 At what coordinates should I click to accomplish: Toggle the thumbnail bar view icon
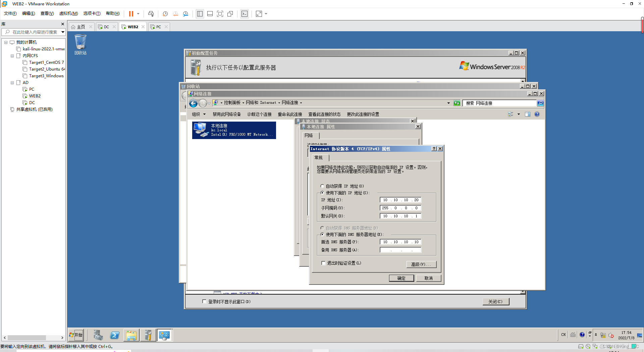coord(210,14)
